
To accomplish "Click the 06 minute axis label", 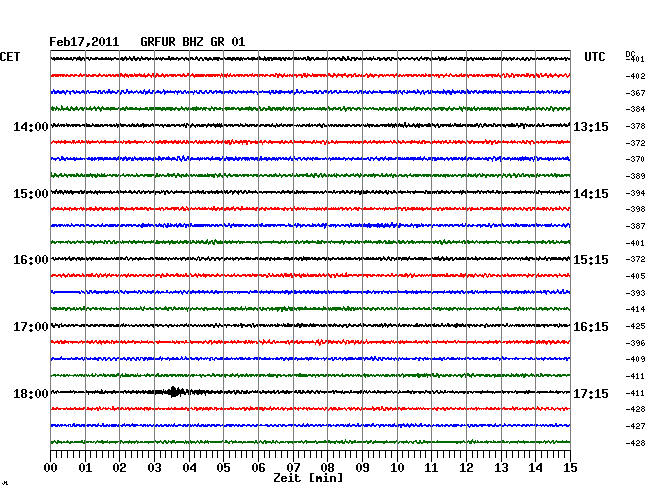I will pyautogui.click(x=258, y=468).
